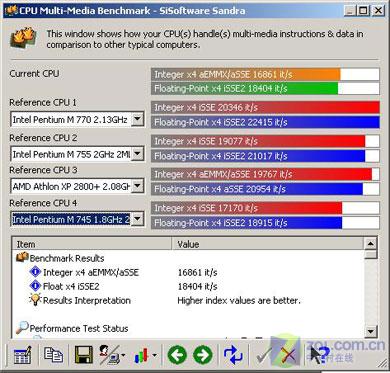This screenshot has width=390, height=373.
Task: Click 'Higher index values are better.' text
Action: tap(239, 300)
